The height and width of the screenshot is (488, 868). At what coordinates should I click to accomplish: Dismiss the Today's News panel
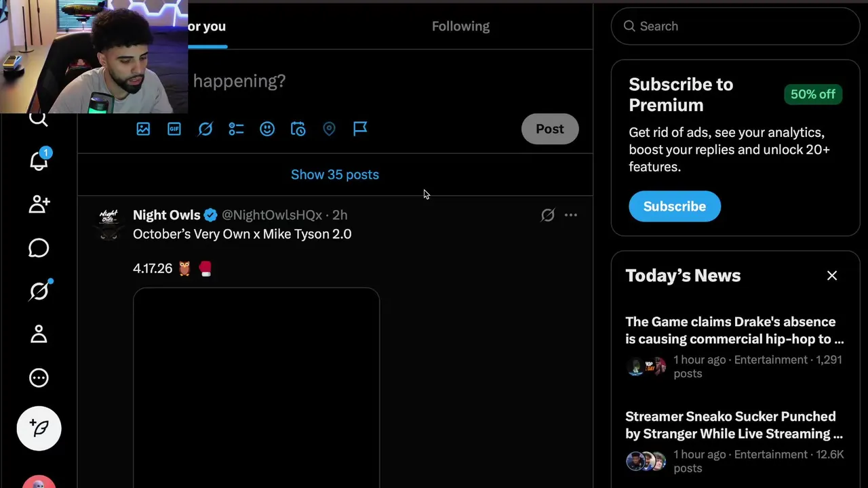[x=832, y=276]
